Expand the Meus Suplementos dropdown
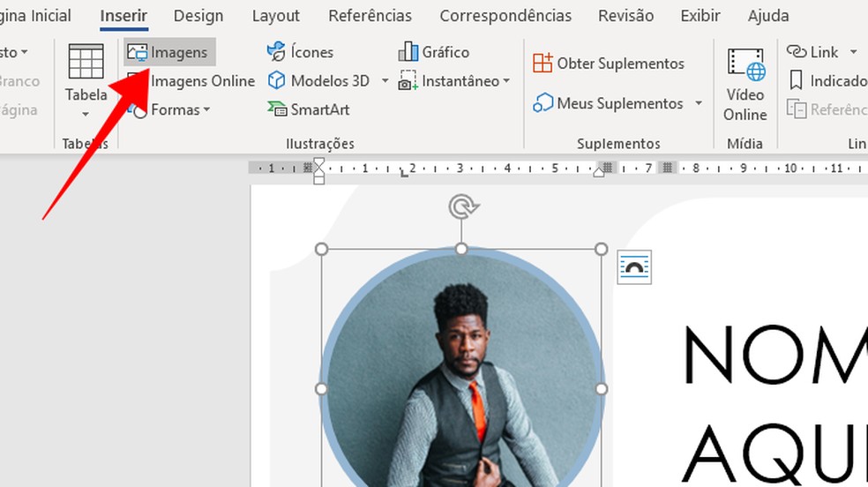Image resolution: width=868 pixels, height=487 pixels. [699, 103]
